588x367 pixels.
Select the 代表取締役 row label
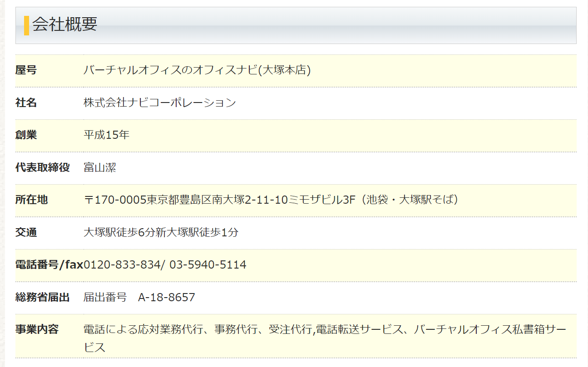click(x=43, y=167)
